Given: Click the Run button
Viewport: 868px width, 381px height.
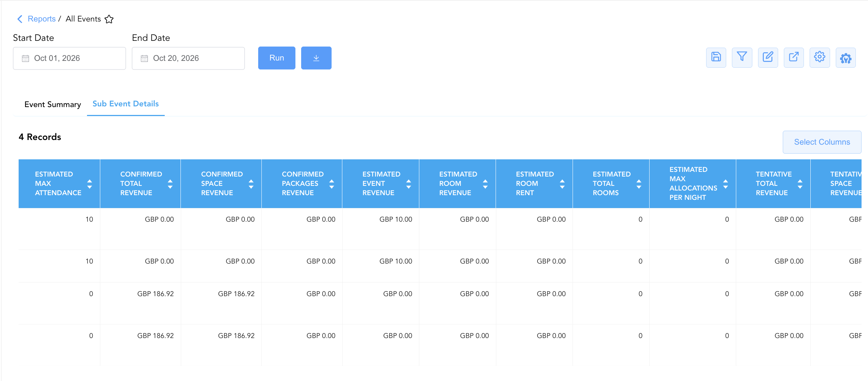Looking at the screenshot, I should (277, 58).
